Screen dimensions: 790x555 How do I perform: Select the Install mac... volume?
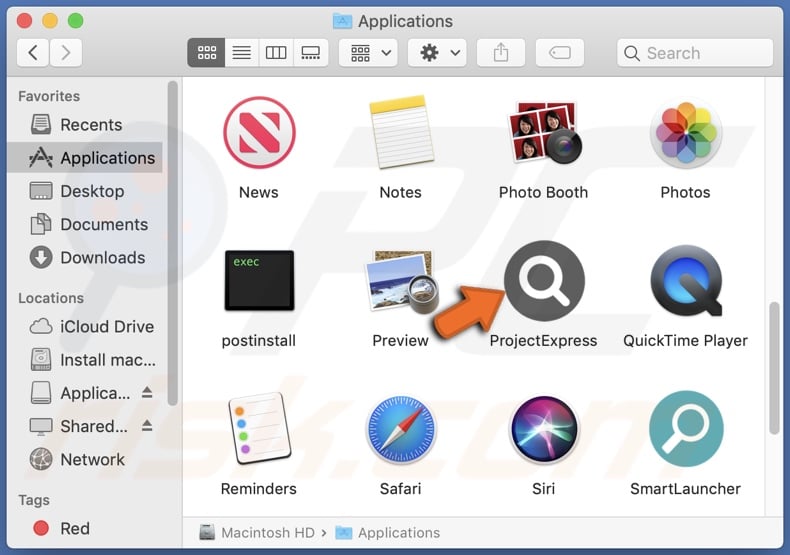(84, 360)
